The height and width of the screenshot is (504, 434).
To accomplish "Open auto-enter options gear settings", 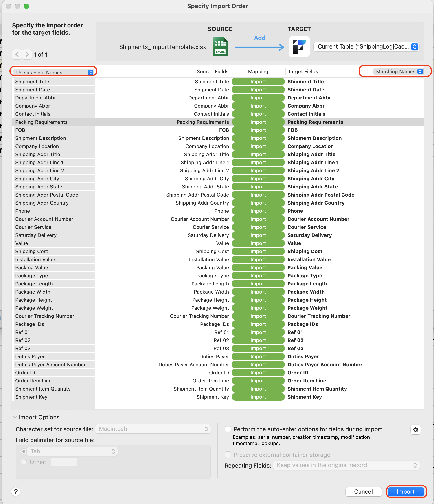I will (415, 430).
